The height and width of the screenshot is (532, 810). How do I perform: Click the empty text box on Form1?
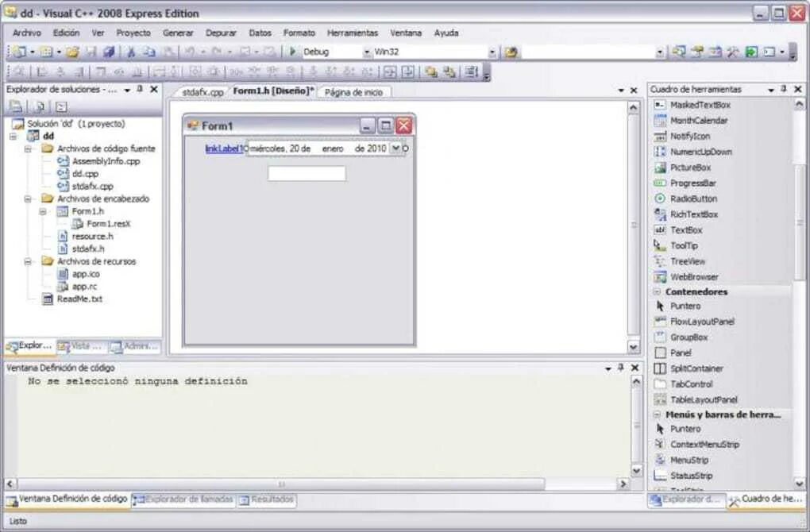point(307,174)
